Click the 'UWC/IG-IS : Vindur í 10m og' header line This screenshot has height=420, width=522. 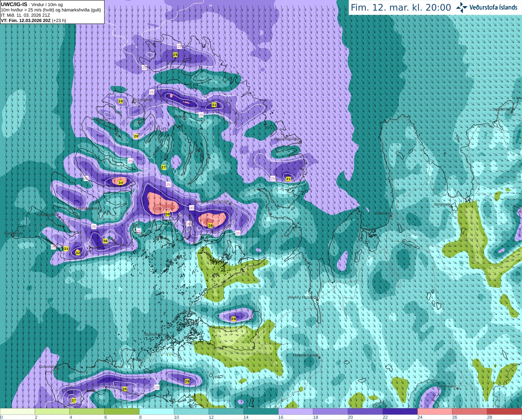coord(31,4)
